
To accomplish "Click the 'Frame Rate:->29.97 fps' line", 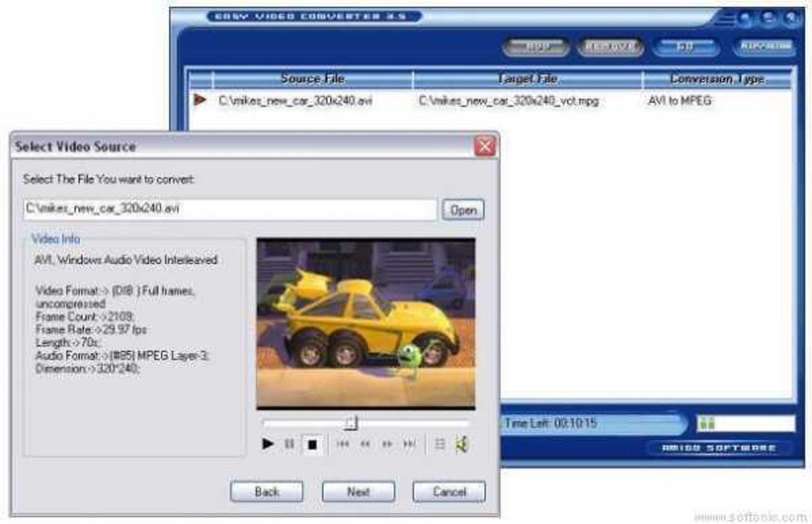I will tap(91, 330).
